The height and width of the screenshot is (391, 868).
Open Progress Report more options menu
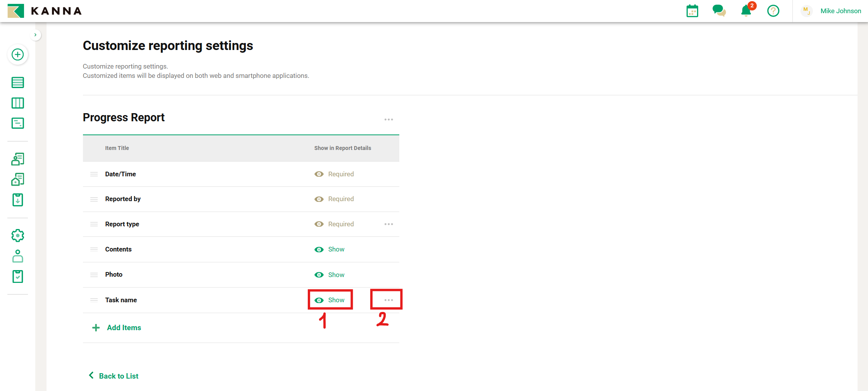coord(388,120)
